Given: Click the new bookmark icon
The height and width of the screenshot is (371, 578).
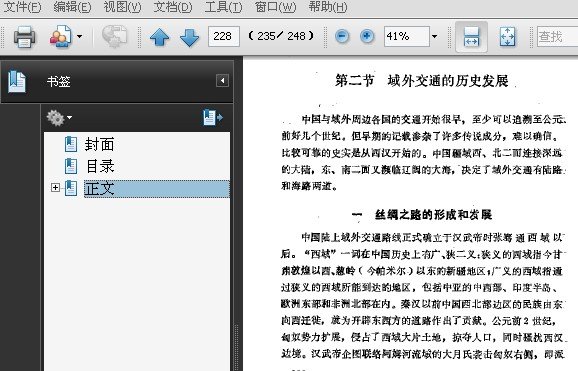Looking at the screenshot, I should pyautogui.click(x=213, y=117).
